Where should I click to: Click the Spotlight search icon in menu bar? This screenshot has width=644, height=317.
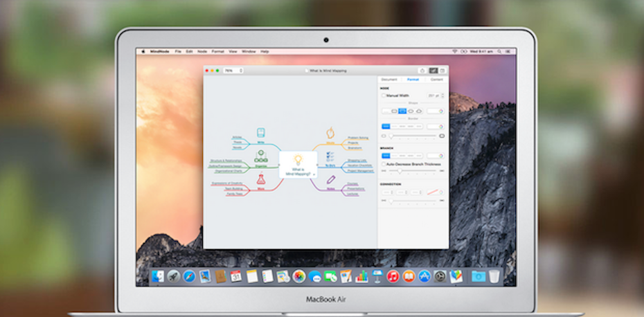499,52
